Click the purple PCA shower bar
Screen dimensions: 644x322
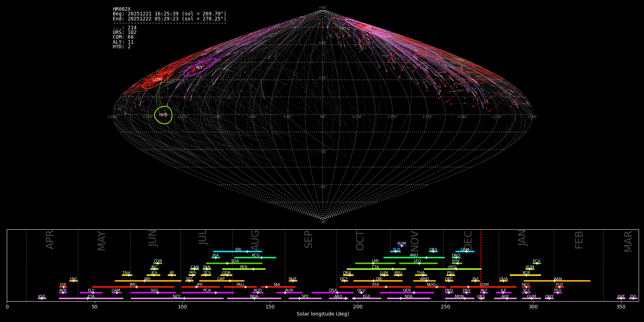(x=208, y=293)
